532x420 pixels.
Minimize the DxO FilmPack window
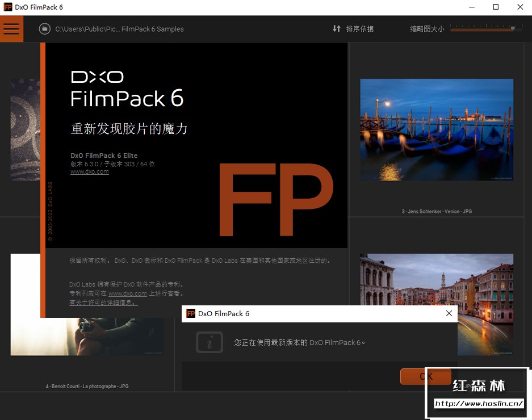pyautogui.click(x=472, y=7)
